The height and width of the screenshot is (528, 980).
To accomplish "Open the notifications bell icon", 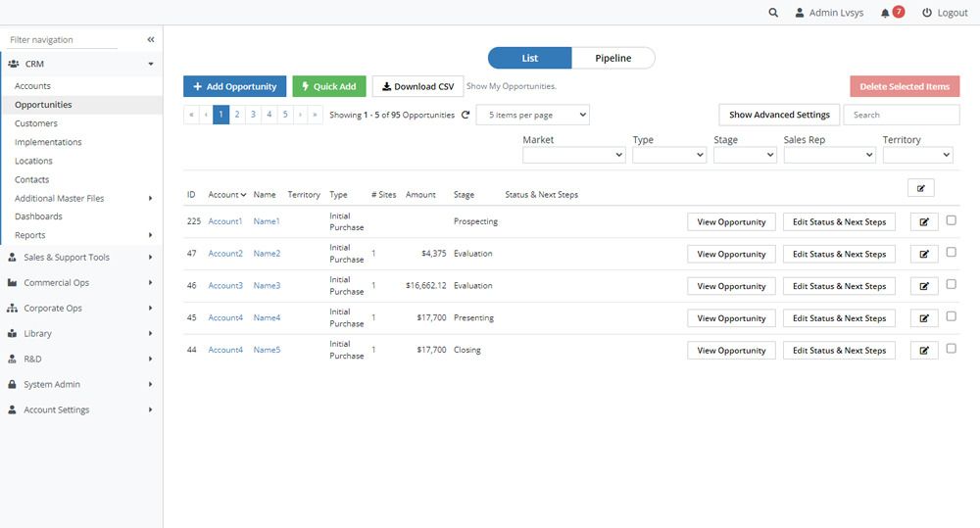I will pos(886,13).
